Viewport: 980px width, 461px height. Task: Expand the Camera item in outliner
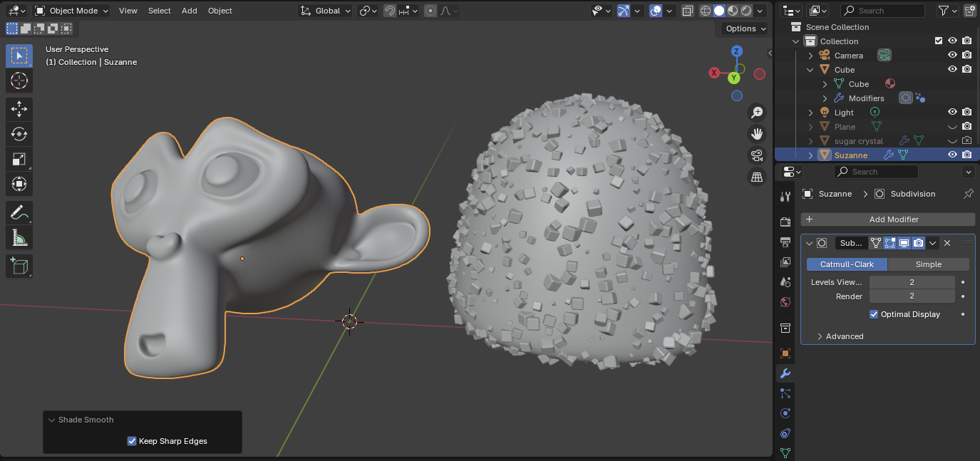coord(810,56)
